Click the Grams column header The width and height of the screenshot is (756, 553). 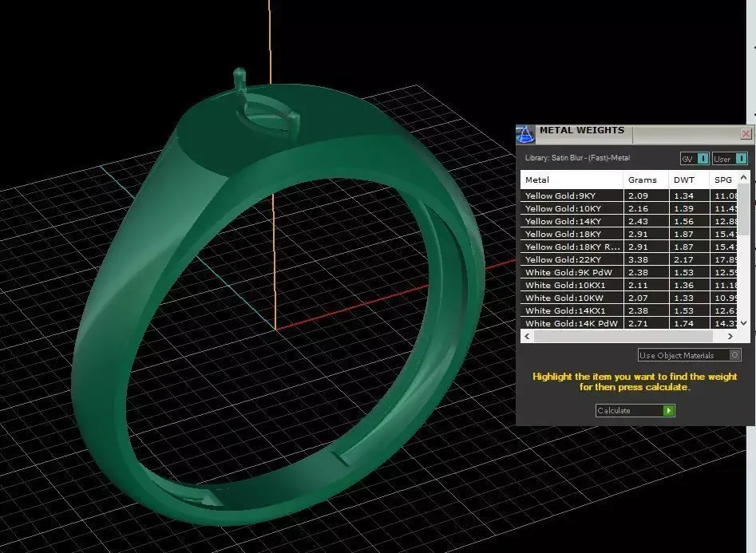tap(646, 180)
